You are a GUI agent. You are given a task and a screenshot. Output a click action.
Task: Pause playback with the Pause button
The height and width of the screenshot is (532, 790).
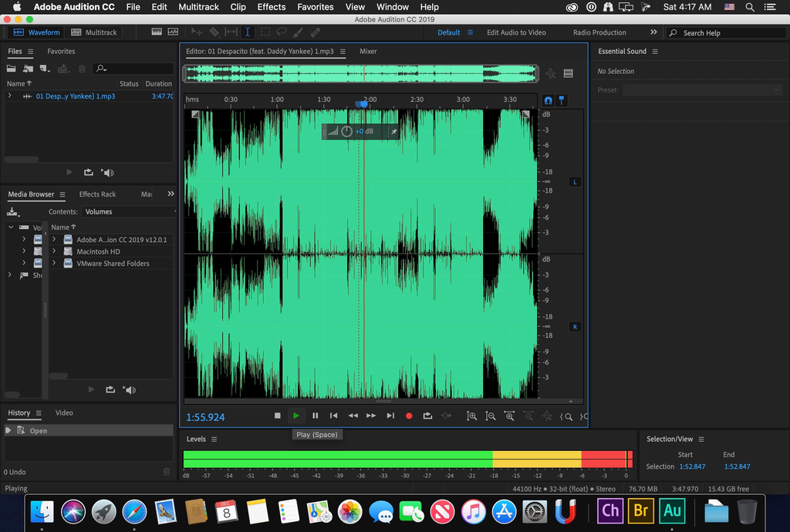pos(315,416)
